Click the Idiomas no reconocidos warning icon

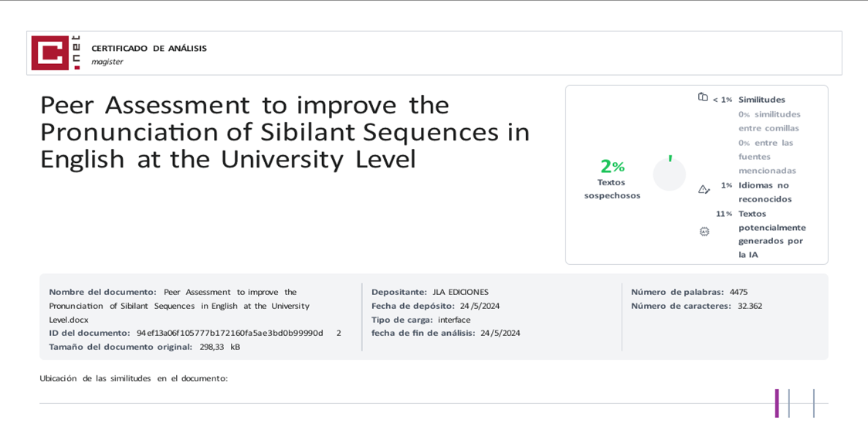point(704,189)
